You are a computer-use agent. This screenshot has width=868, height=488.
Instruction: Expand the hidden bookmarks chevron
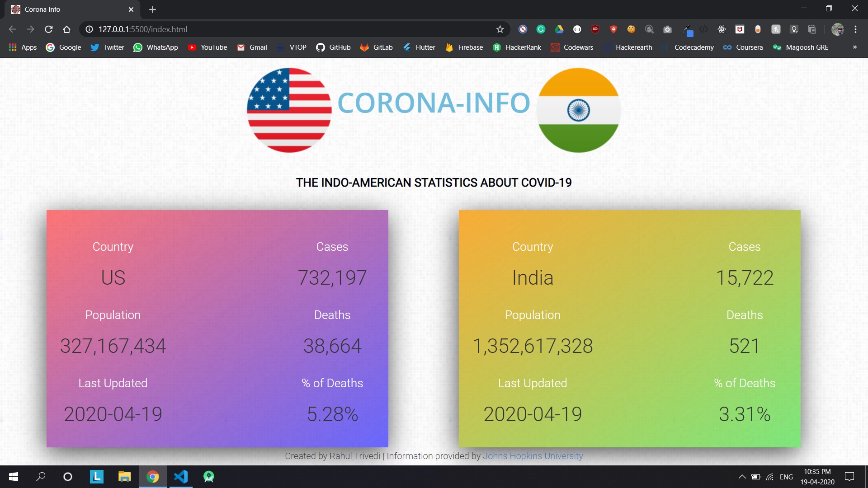[855, 47]
